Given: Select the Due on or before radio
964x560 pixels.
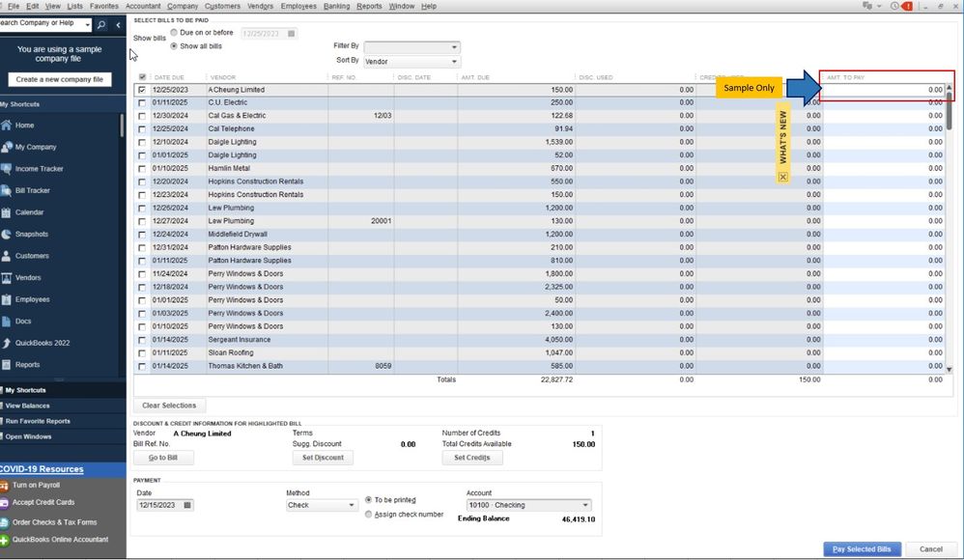Looking at the screenshot, I should point(174,33).
